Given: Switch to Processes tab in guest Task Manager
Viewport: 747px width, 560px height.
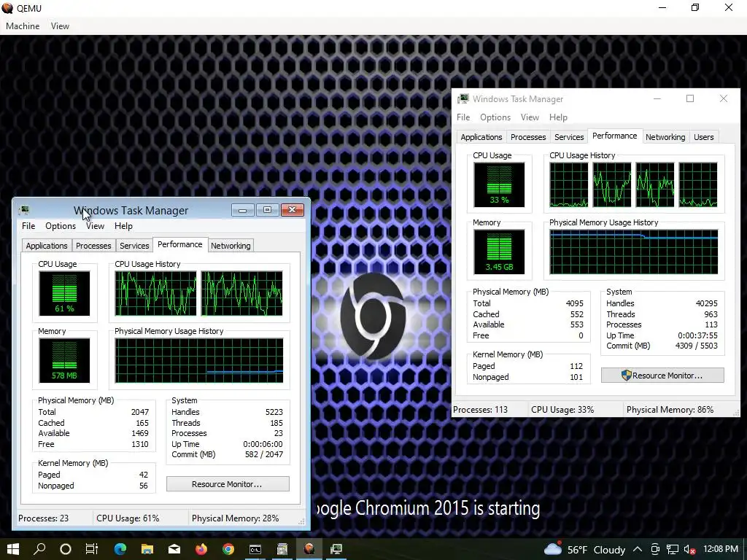Looking at the screenshot, I should (93, 246).
